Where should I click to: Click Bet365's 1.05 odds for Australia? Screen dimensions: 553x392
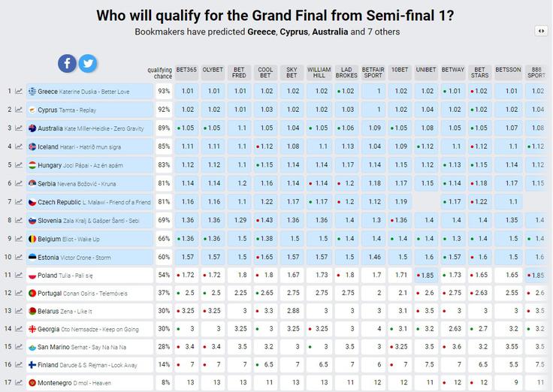pyautogui.click(x=186, y=128)
